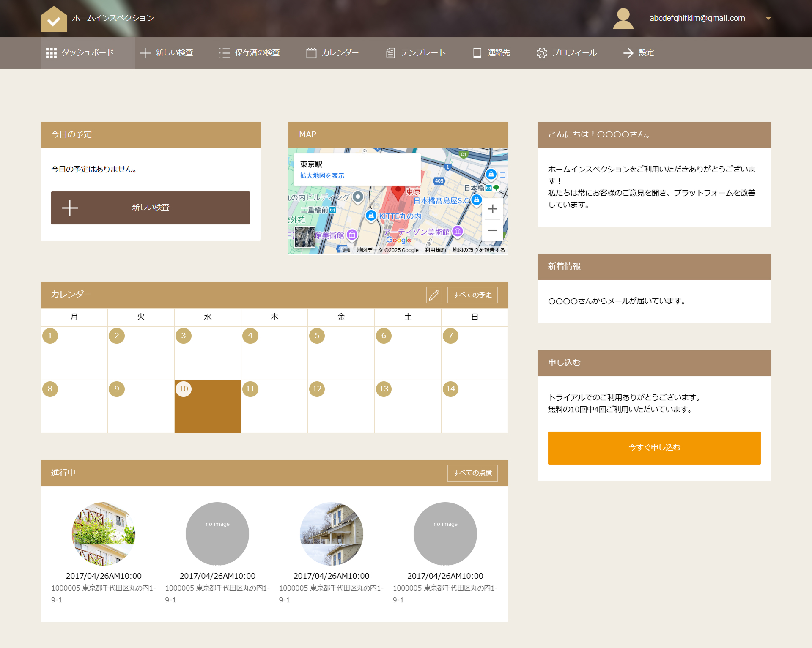Zoom in the map with plus
Viewport: 812px width, 648px height.
(x=492, y=209)
